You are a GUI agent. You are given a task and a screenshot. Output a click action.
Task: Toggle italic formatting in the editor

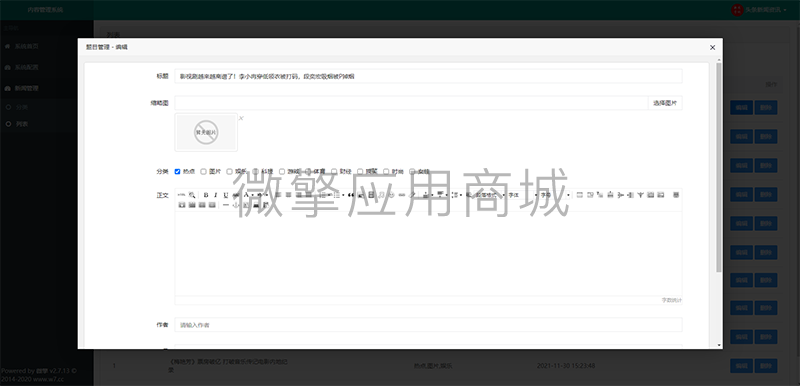click(216, 195)
